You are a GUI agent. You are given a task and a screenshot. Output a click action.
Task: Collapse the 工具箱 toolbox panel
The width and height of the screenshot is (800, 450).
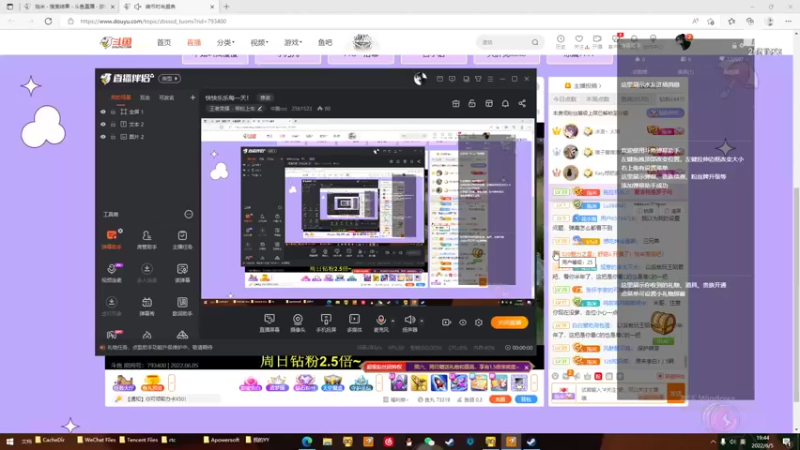pos(189,214)
